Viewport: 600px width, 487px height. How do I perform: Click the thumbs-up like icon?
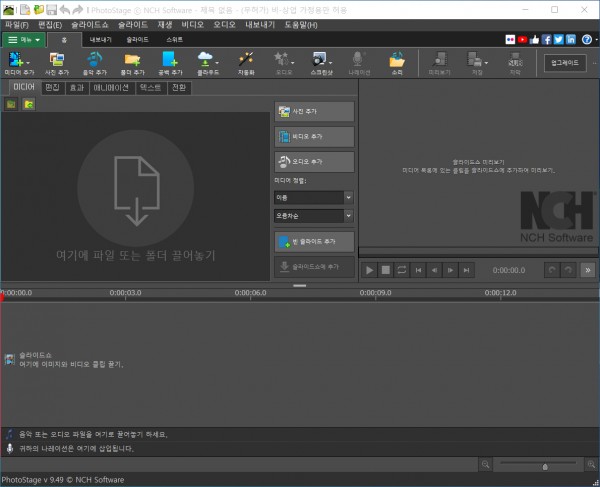click(534, 39)
